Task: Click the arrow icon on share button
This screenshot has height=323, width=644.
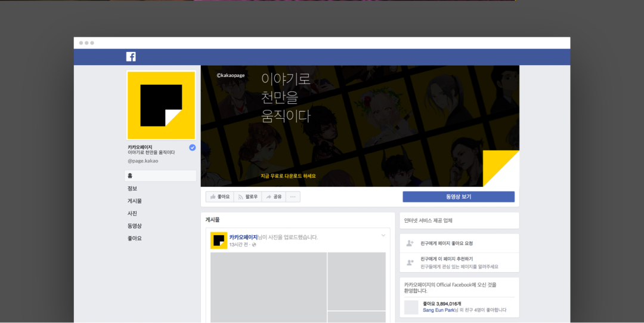Action: tap(268, 197)
